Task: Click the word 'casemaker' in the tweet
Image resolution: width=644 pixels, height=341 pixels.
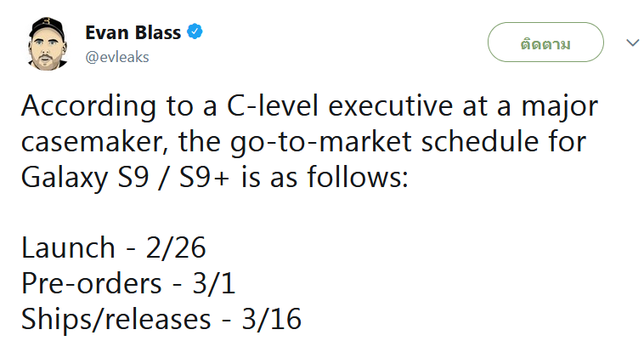Action: 92,142
